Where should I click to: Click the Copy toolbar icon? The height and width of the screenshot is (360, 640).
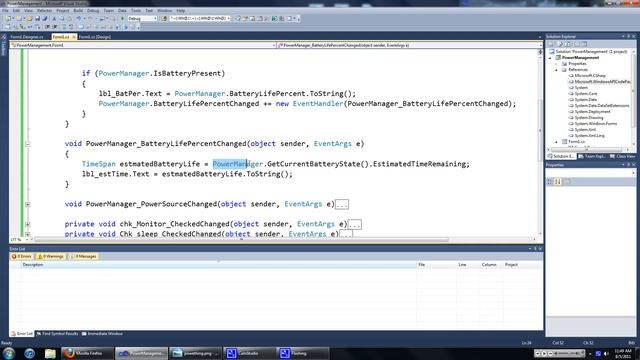61,18
